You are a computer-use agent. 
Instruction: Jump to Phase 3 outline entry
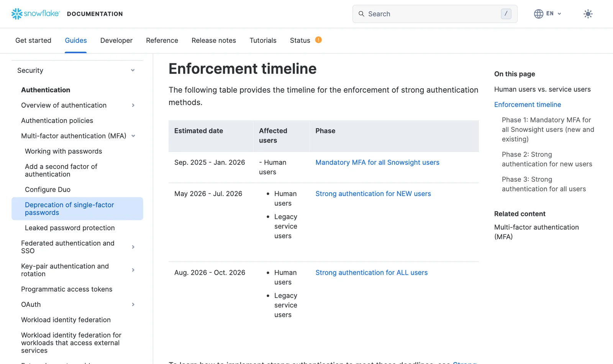(544, 184)
